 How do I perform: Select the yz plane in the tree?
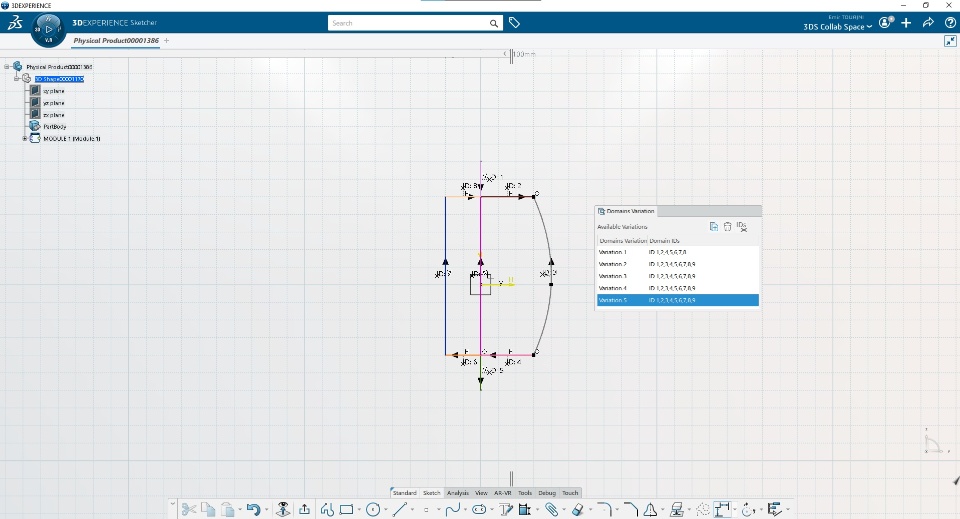pyautogui.click(x=53, y=103)
